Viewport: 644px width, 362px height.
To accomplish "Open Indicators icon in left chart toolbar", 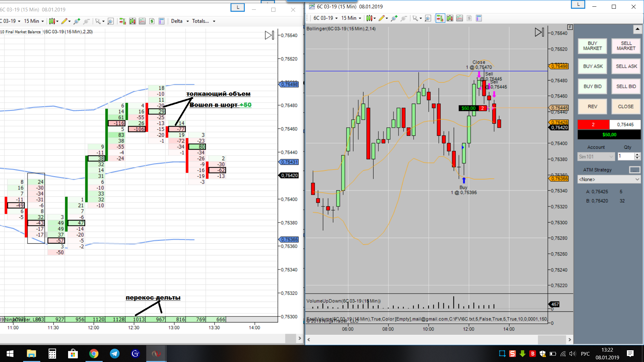I will [142, 21].
